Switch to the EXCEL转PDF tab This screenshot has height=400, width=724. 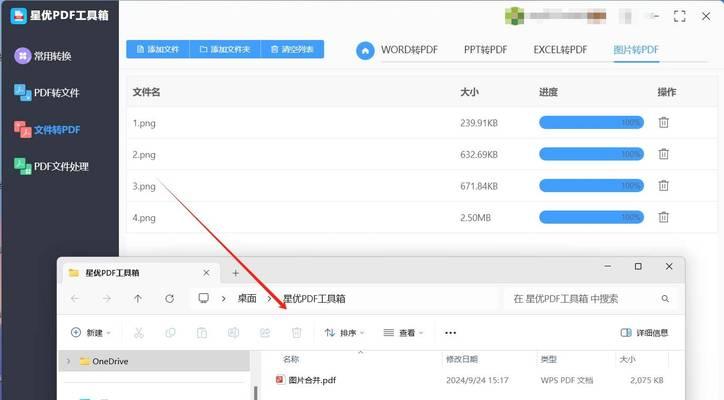point(560,50)
